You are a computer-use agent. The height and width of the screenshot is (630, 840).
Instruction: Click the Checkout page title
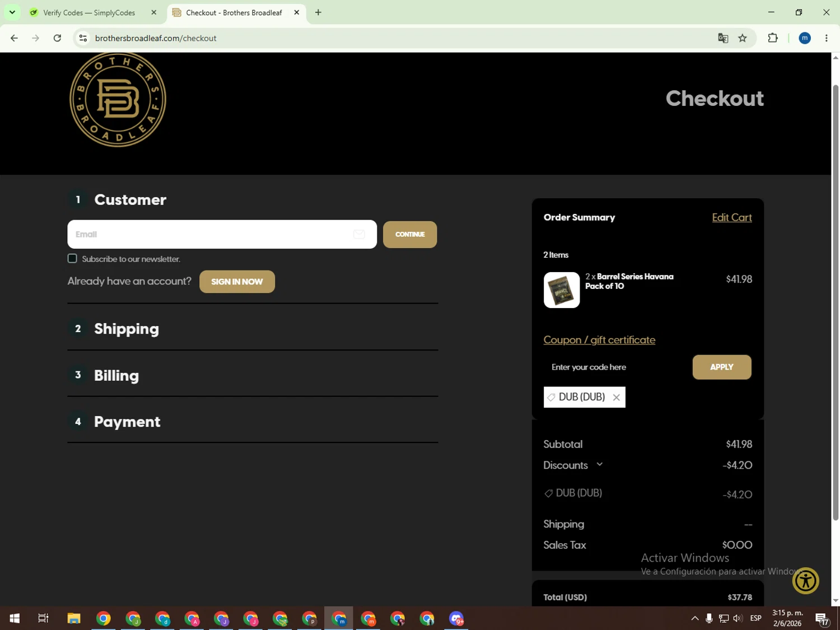coord(715,99)
